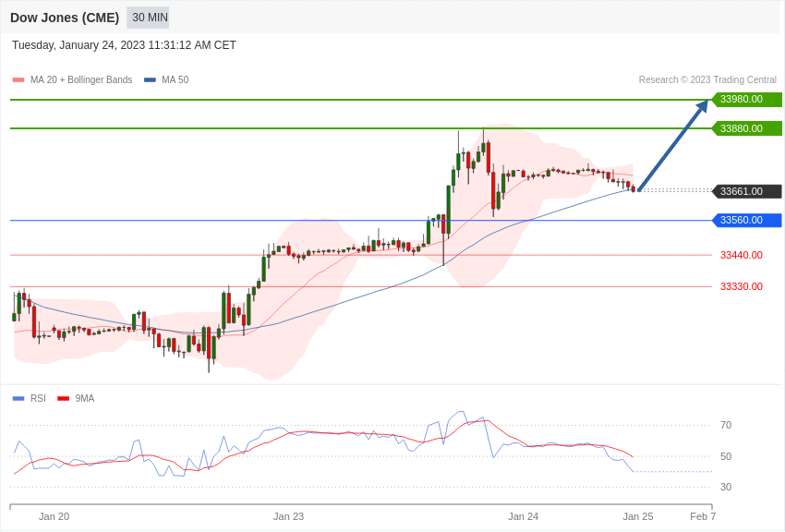Click the RSI 30 level label
Screen dimensions: 785x532
click(726, 487)
